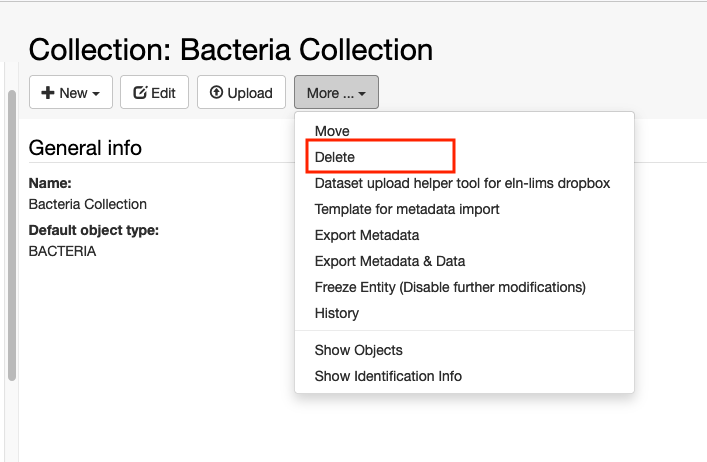The height and width of the screenshot is (462, 707).
Task: Select Show Objects menu entry
Action: (x=358, y=350)
